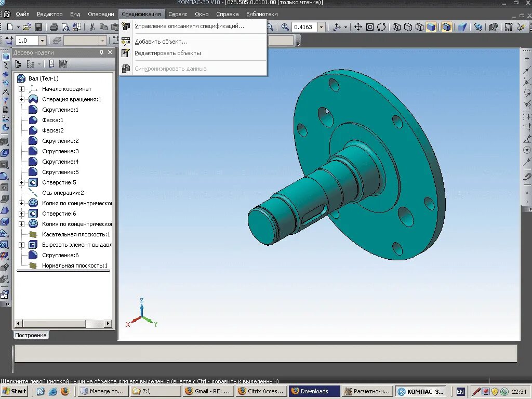Toggle perspective view icon

click(x=462, y=27)
